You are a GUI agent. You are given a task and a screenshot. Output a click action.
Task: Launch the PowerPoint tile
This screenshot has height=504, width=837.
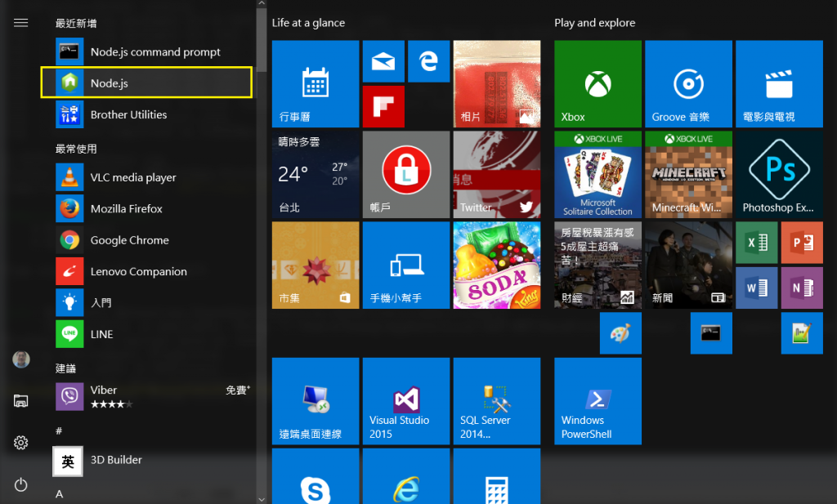[x=802, y=243]
